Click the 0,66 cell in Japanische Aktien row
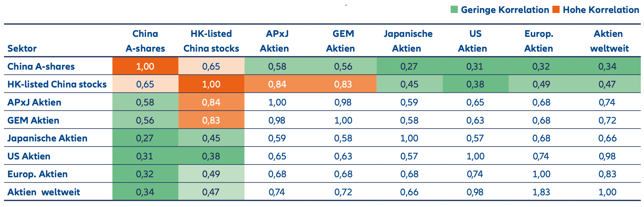644x207 pixels. coord(607,138)
